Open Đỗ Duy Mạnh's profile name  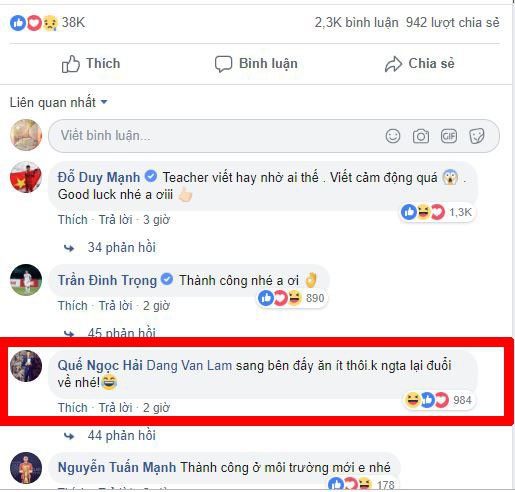(99, 177)
